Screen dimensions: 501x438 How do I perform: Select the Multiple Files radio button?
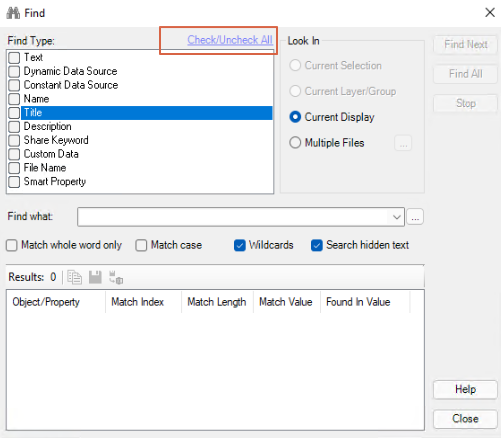[295, 143]
